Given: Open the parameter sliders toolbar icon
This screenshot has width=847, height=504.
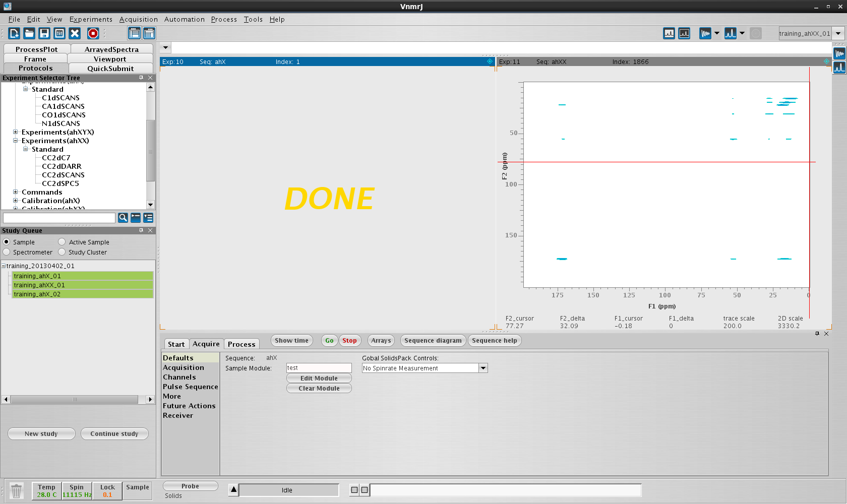Looking at the screenshot, I should (59, 33).
